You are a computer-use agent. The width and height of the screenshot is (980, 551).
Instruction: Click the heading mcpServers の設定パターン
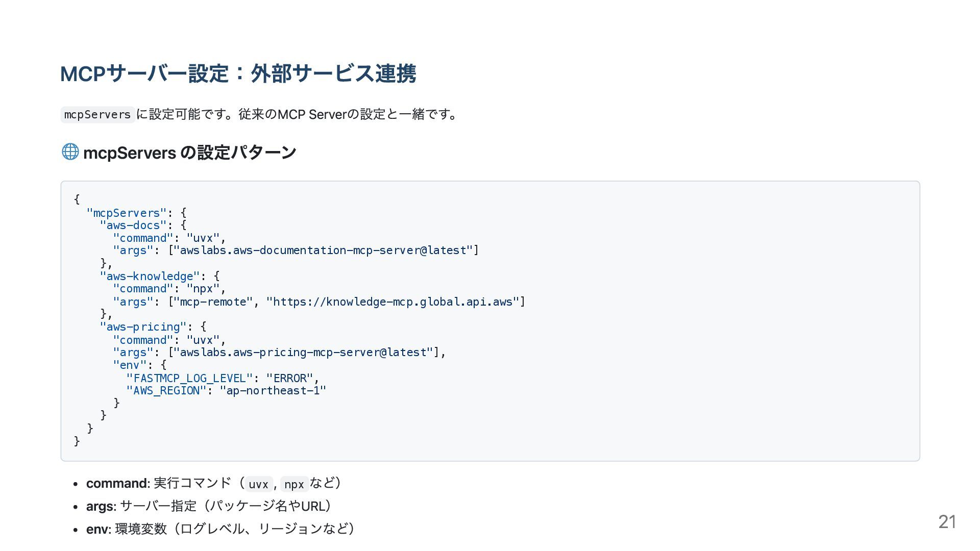[189, 152]
